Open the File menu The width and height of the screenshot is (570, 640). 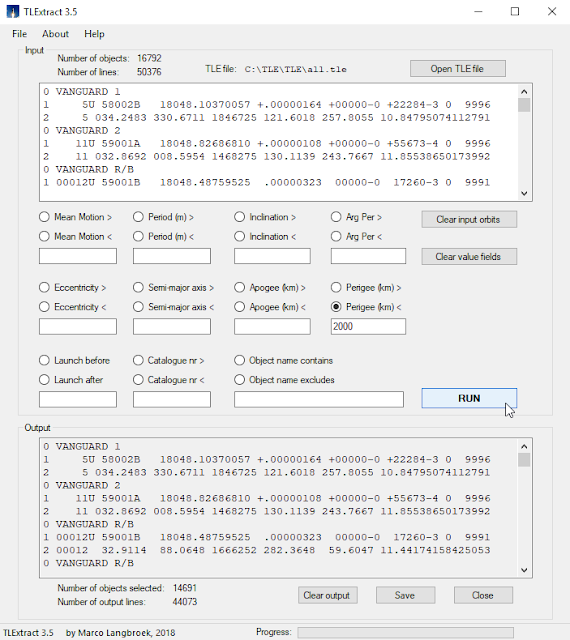[19, 34]
